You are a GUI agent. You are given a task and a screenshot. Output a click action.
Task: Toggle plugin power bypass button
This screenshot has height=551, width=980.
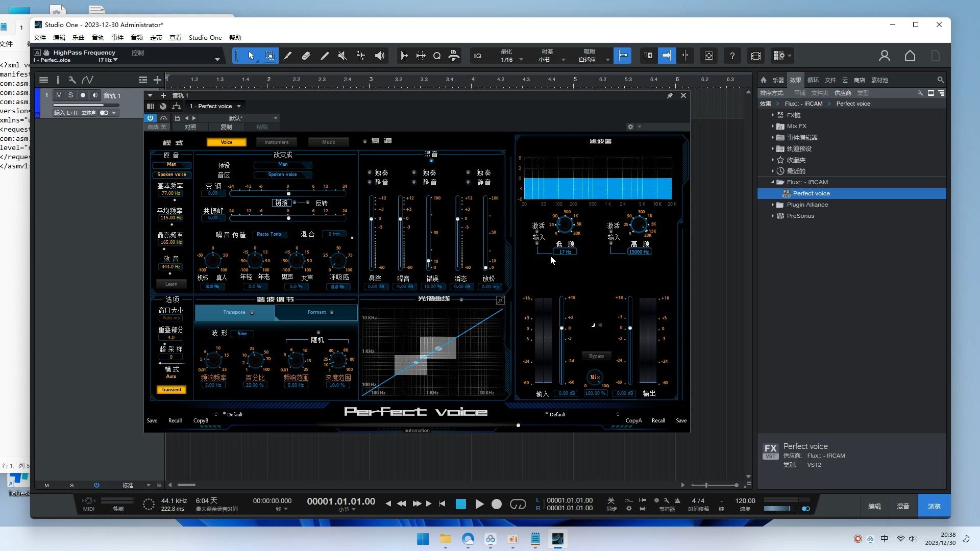(150, 118)
